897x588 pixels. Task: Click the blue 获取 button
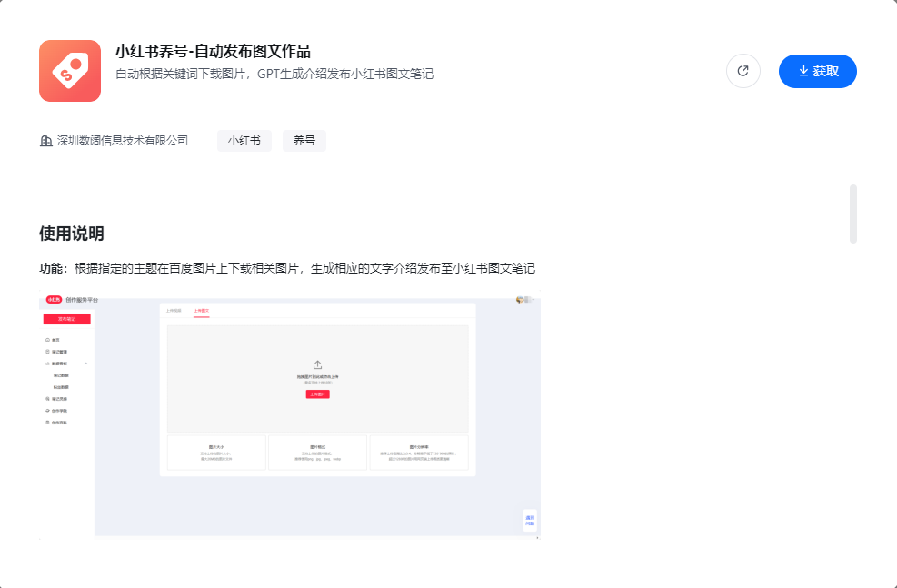817,71
